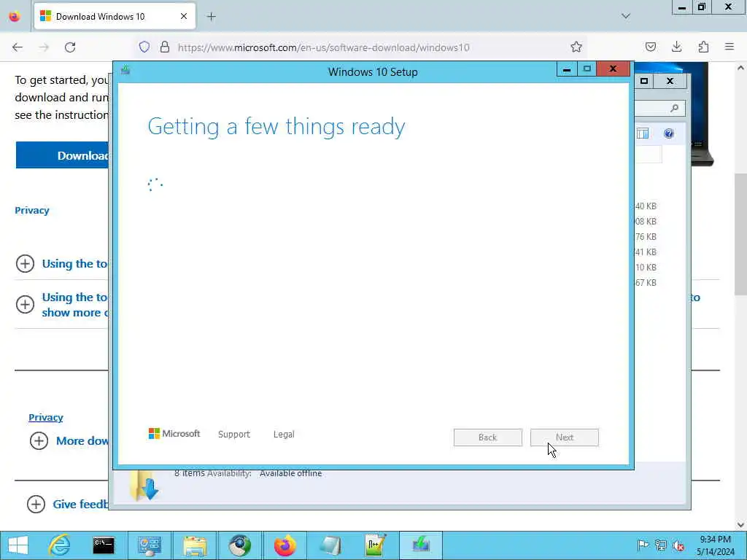Screen dimensions: 747x560
Task: Minimize the Windows 10 Setup window
Action: (x=566, y=69)
